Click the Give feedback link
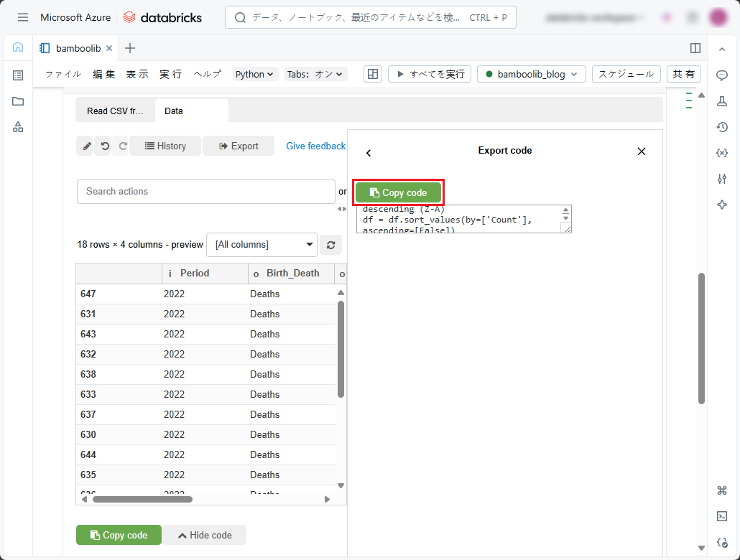The width and height of the screenshot is (740, 560). coord(315,146)
